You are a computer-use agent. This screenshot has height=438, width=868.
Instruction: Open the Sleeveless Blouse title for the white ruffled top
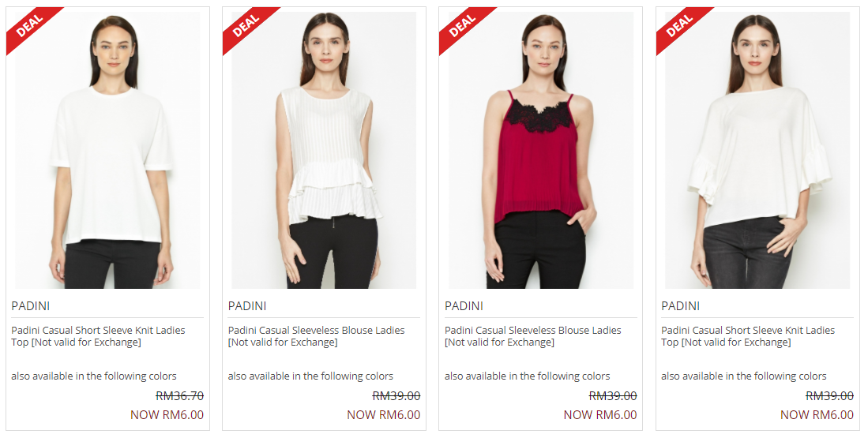click(316, 336)
